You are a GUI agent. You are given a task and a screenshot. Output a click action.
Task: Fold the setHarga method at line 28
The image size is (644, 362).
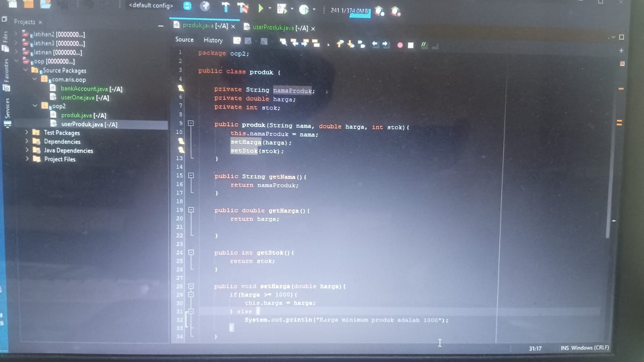tap(191, 286)
